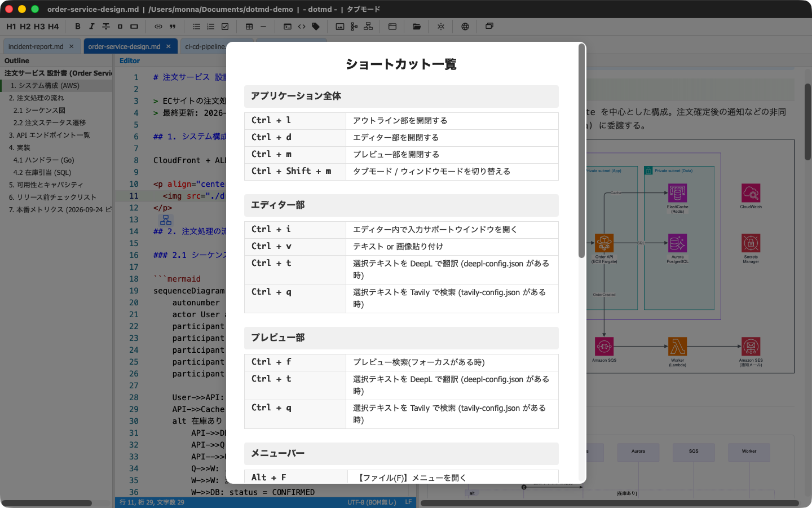
Task: Insert a task checklist item
Action: 225,27
